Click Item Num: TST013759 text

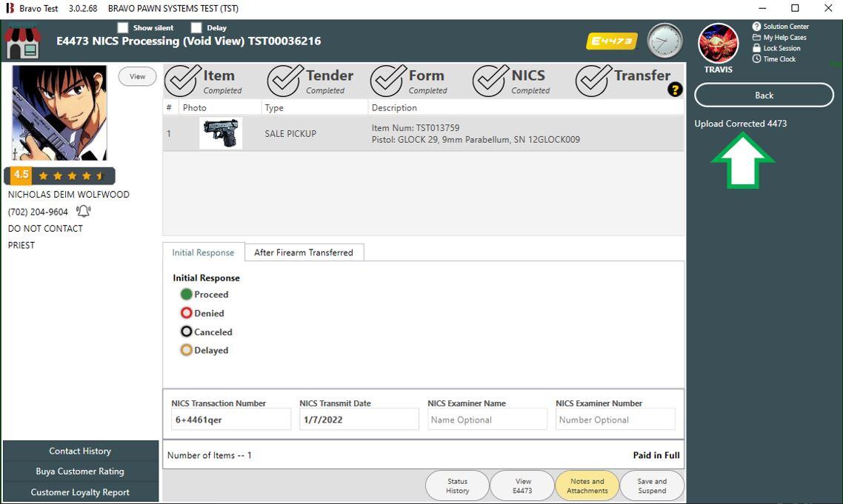[416, 128]
